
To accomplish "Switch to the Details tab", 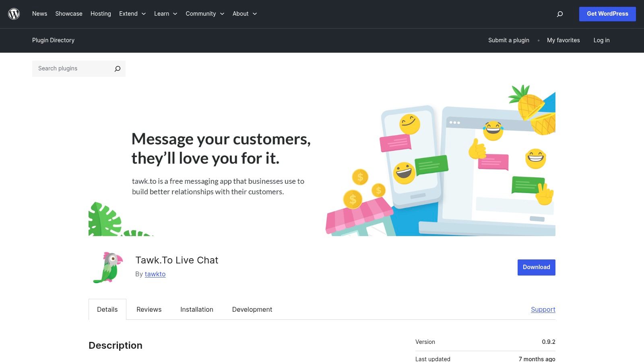I will tap(107, 309).
